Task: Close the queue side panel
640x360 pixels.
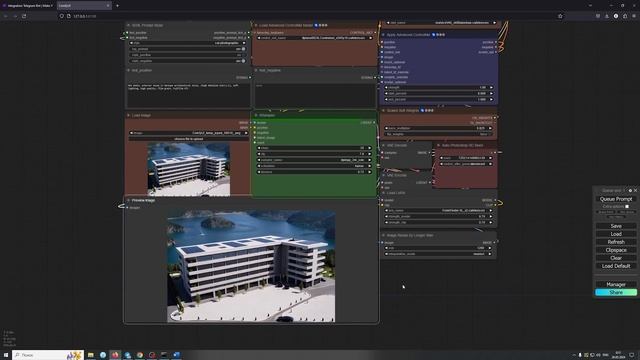Action: tap(635, 191)
